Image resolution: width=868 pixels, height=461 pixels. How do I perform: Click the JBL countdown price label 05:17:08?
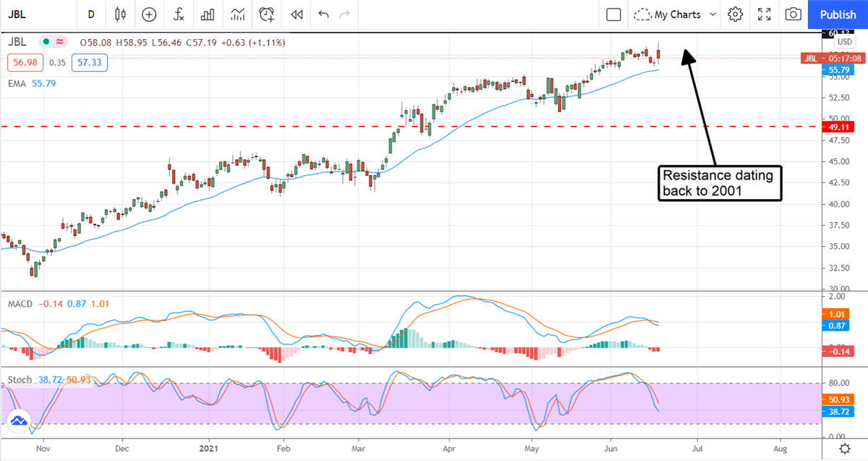pyautogui.click(x=832, y=58)
